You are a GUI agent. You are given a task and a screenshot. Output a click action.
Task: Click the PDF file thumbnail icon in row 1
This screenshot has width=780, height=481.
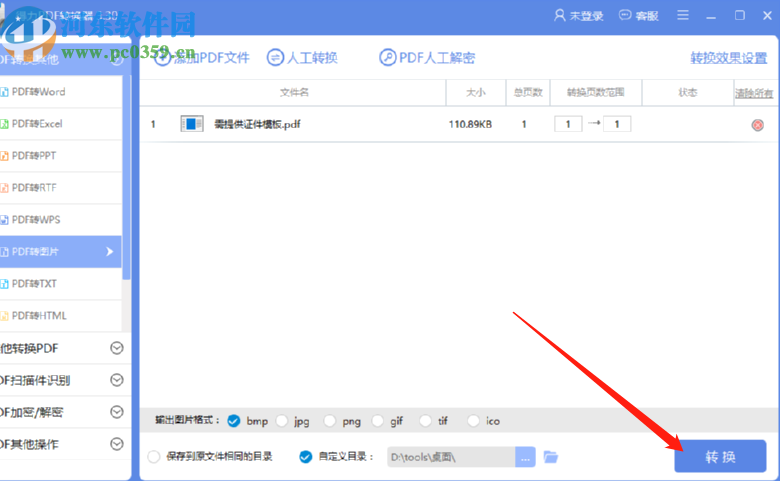pyautogui.click(x=192, y=124)
